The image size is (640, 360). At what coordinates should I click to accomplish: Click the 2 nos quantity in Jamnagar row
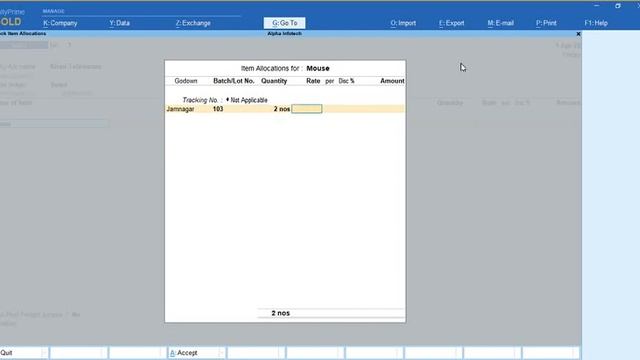(282, 109)
